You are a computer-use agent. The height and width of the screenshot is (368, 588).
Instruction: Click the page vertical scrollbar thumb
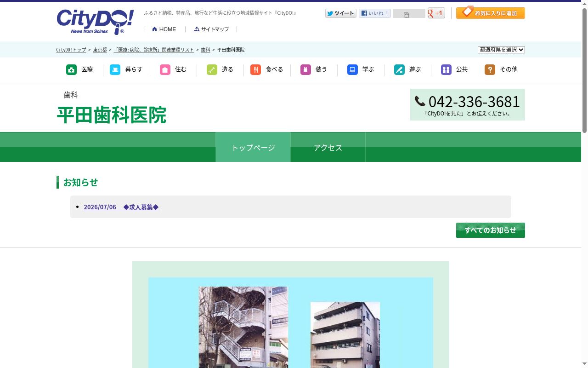[584, 70]
